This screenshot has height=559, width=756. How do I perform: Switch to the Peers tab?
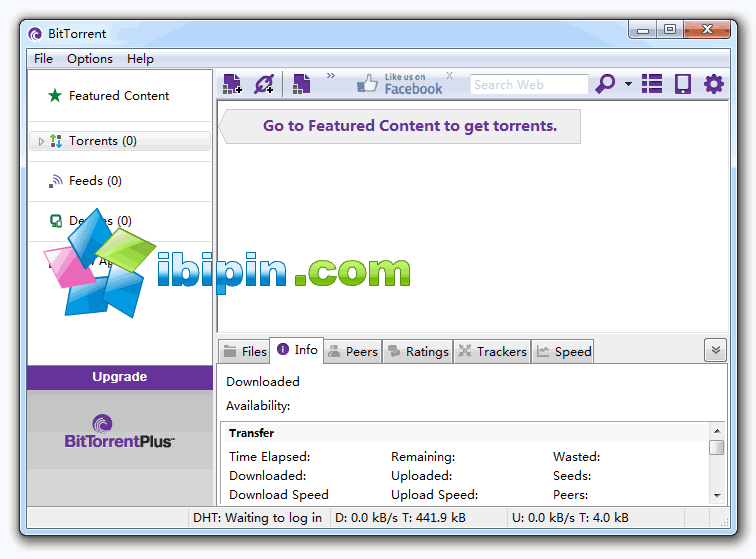(353, 352)
